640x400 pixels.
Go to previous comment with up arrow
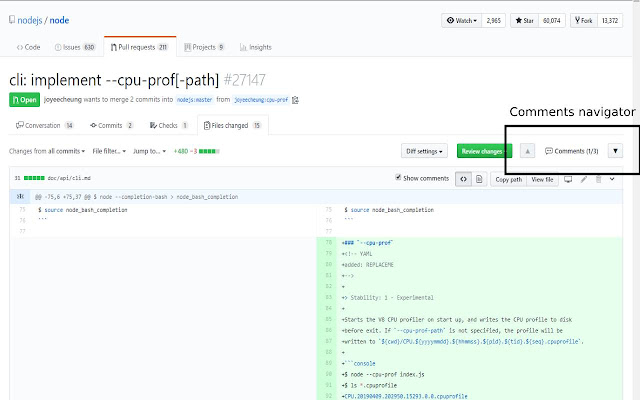[527, 151]
